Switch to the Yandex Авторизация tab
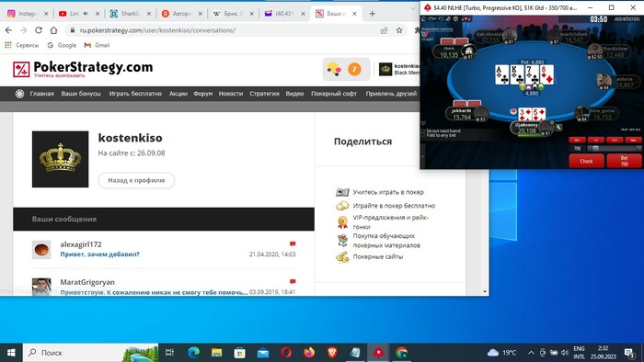Screen dimensions: 644x362 [181, 14]
